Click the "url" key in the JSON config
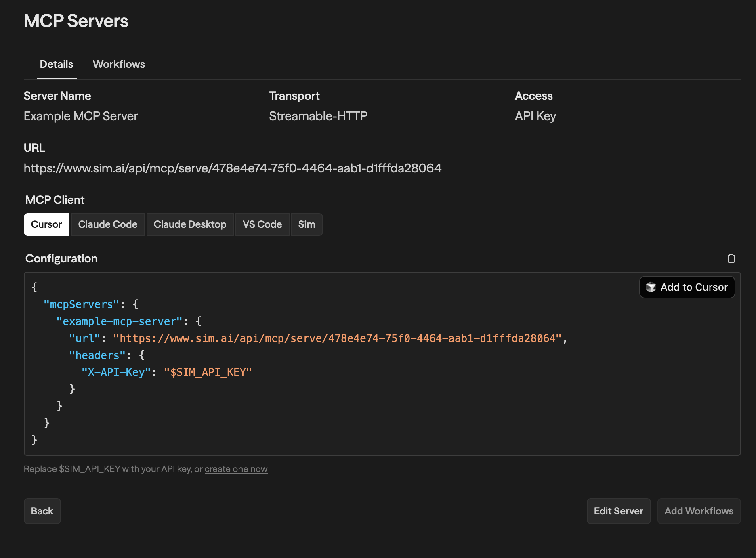Viewport: 756px width, 558px height. pyautogui.click(x=84, y=338)
